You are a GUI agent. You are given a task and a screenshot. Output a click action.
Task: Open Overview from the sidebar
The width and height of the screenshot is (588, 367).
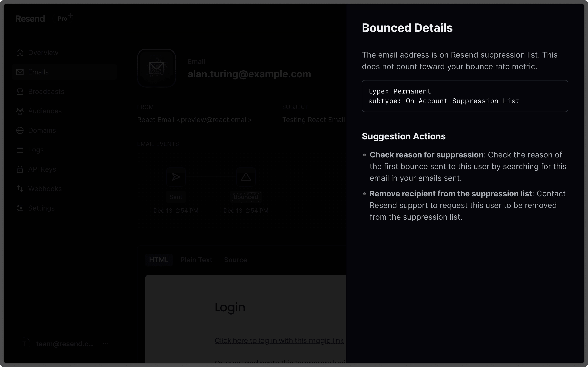tap(43, 52)
